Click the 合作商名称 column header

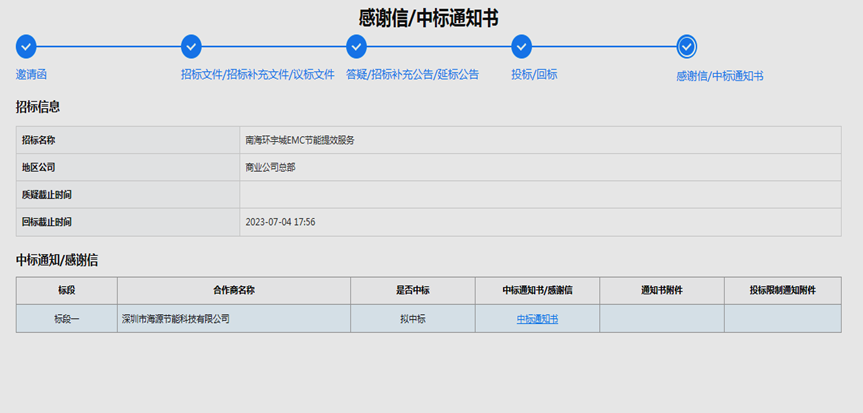233,290
